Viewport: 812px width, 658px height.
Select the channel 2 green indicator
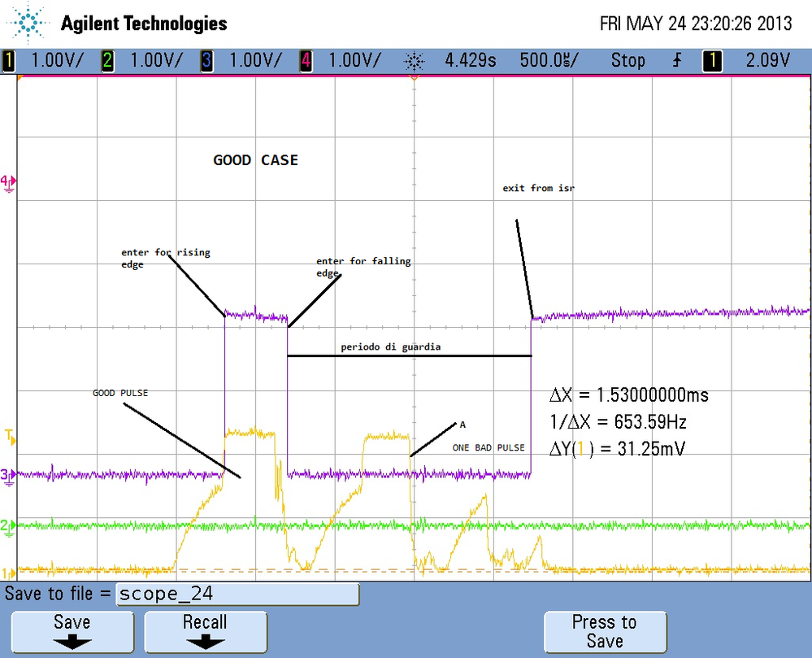pyautogui.click(x=108, y=61)
